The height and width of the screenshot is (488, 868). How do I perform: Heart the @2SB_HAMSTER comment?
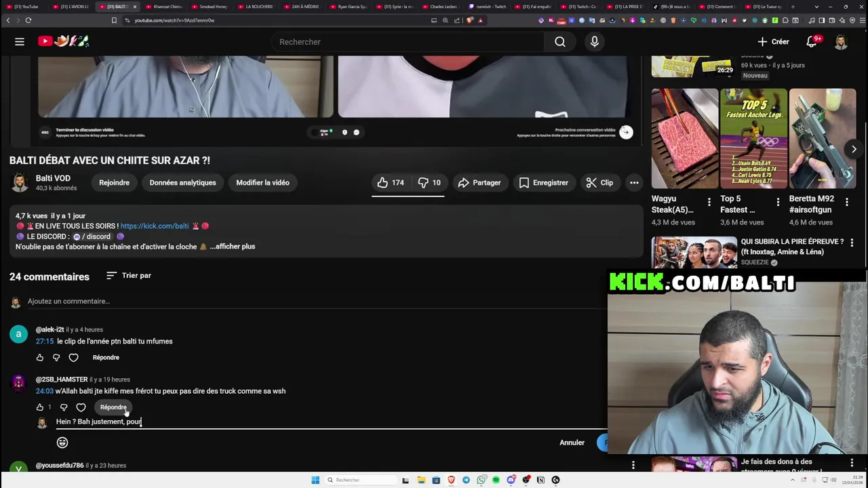click(81, 407)
